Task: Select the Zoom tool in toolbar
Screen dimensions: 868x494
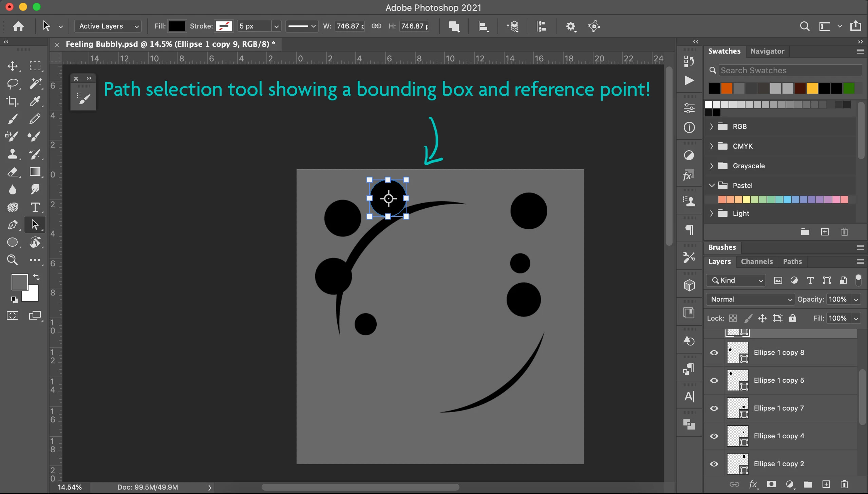Action: (x=13, y=260)
